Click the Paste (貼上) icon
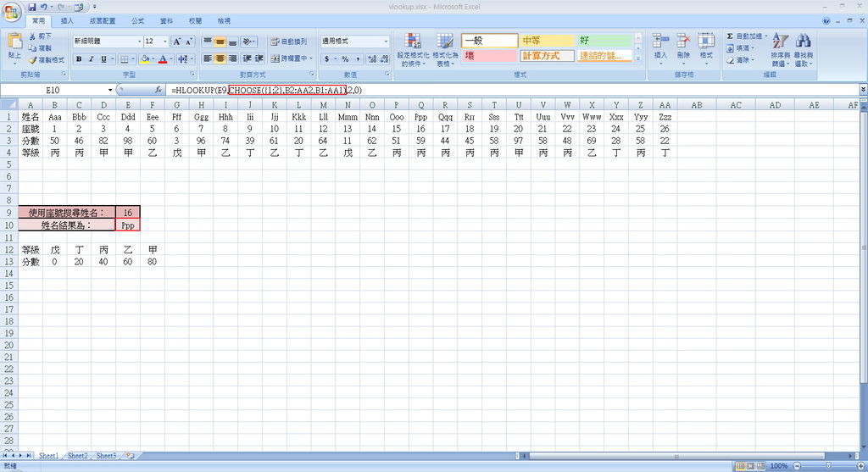868x472 pixels. pos(14,44)
